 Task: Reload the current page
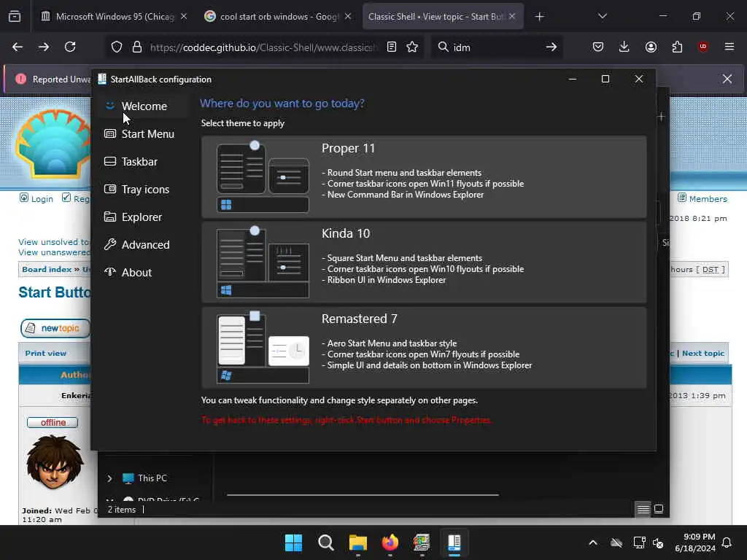click(x=70, y=47)
